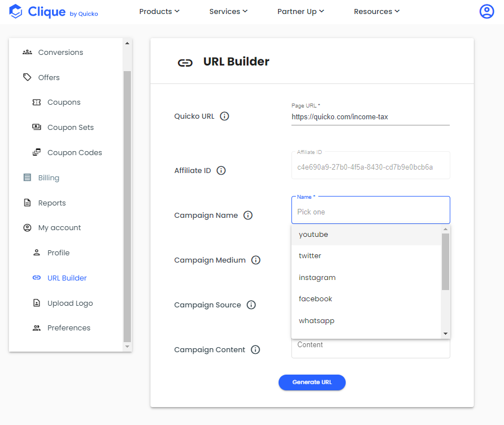Click the sidebar scroll-up arrow
This screenshot has width=504, height=425.
(x=128, y=43)
